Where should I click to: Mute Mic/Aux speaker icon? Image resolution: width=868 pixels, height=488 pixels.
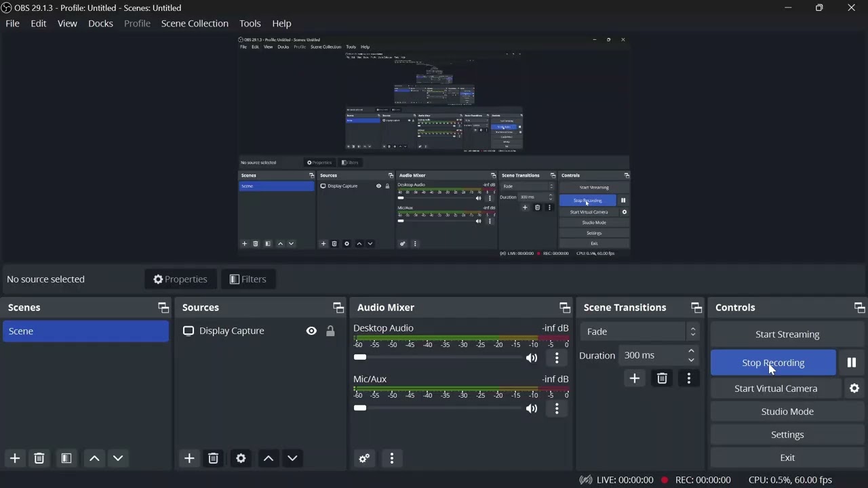point(532,409)
